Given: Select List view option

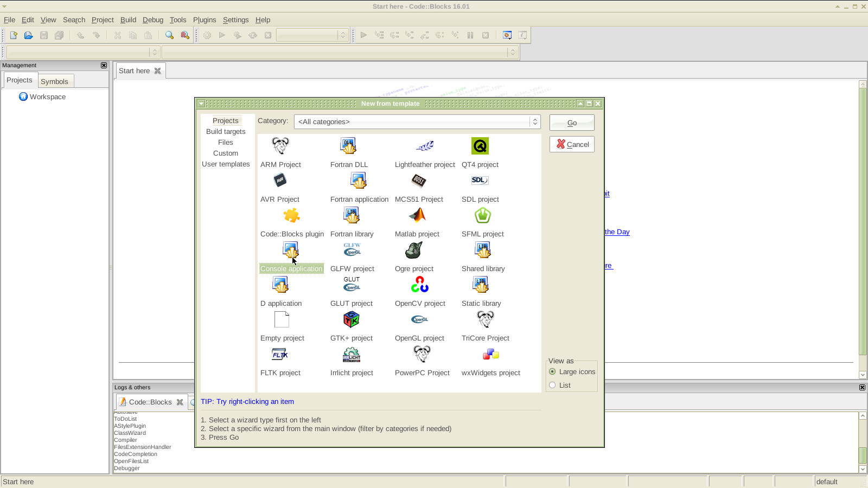Looking at the screenshot, I should tap(560, 386).
